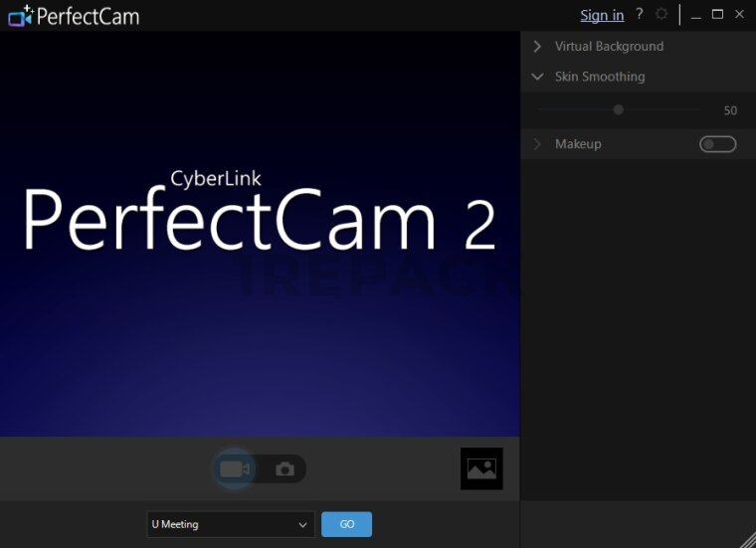Image resolution: width=756 pixels, height=548 pixels.
Task: Switch to photo snapshot camera mode
Action: click(285, 469)
